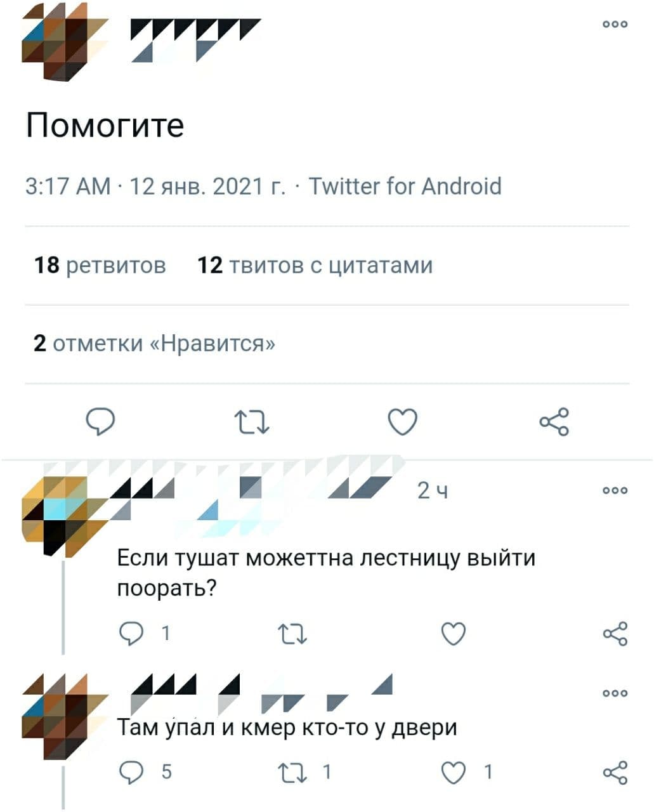Reply to the "Там упал" comment with 5 replies
Image resolution: width=654 pixels, height=812 pixels.
pos(131,771)
